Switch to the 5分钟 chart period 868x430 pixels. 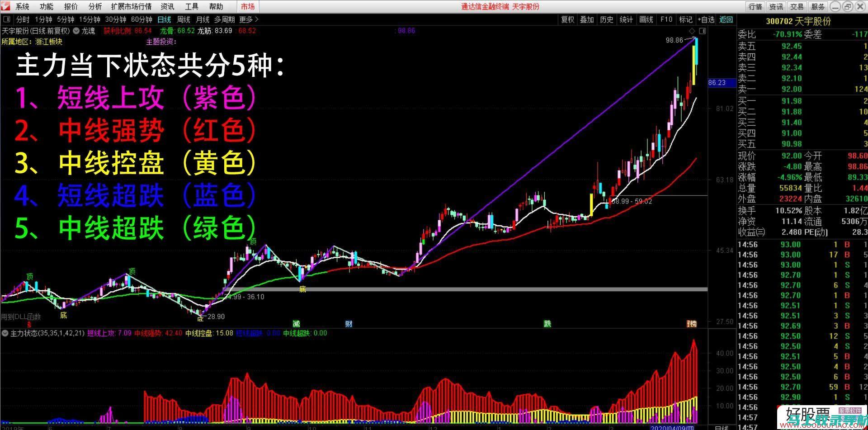click(x=66, y=19)
